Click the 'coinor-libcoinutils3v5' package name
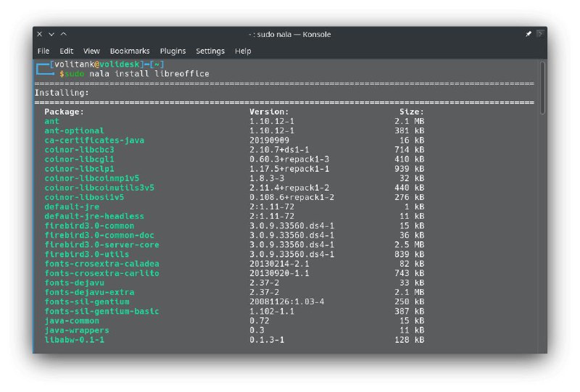 point(99,188)
